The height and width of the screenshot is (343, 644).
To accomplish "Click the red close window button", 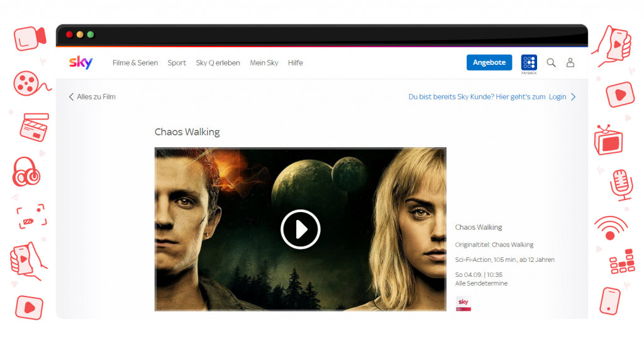I will click(69, 35).
